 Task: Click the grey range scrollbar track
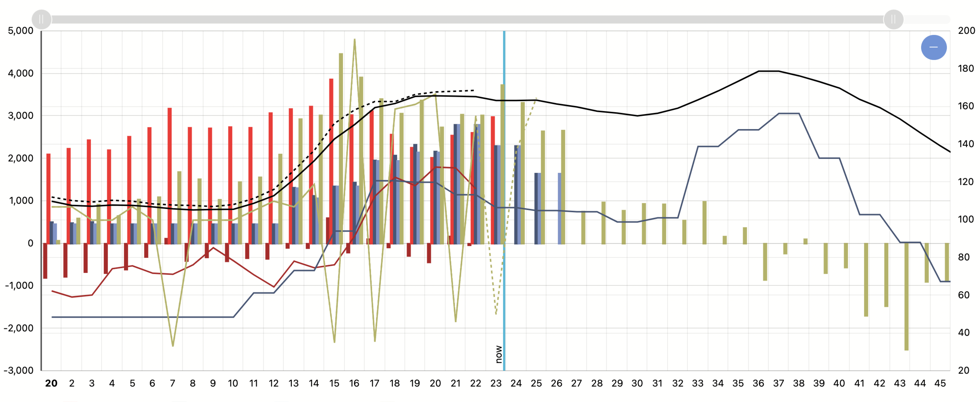(x=467, y=19)
